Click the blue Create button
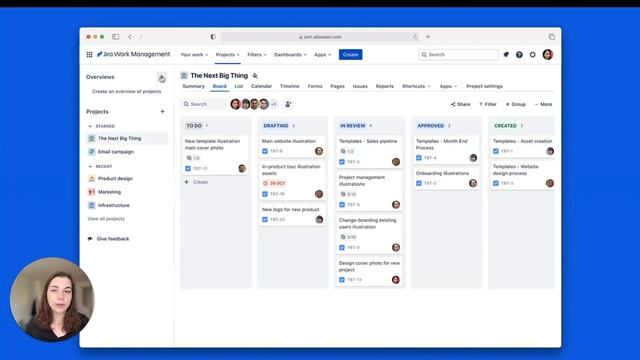The image size is (640, 360). (x=351, y=55)
